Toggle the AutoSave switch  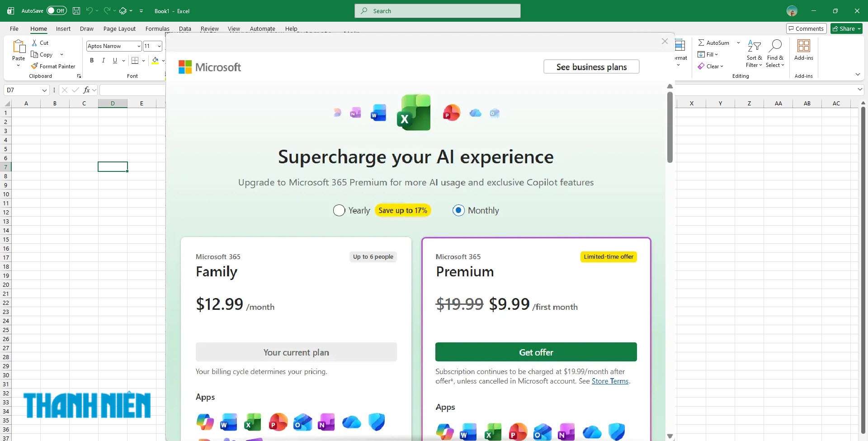(x=57, y=11)
